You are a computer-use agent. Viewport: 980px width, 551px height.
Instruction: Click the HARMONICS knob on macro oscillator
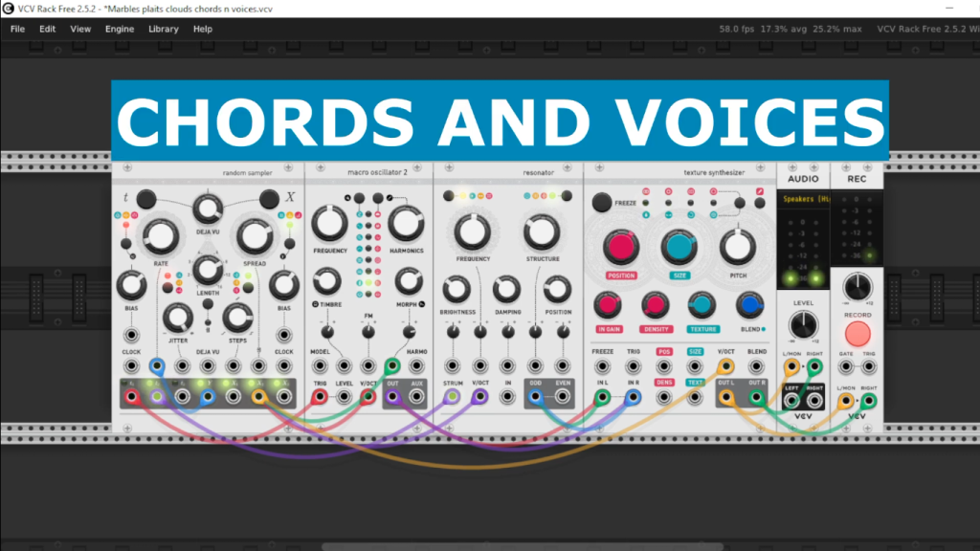point(406,224)
